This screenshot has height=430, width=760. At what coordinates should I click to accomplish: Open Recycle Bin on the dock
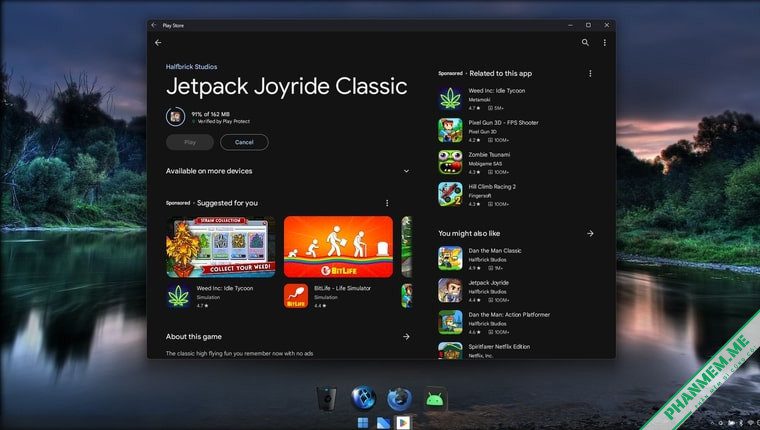point(326,399)
